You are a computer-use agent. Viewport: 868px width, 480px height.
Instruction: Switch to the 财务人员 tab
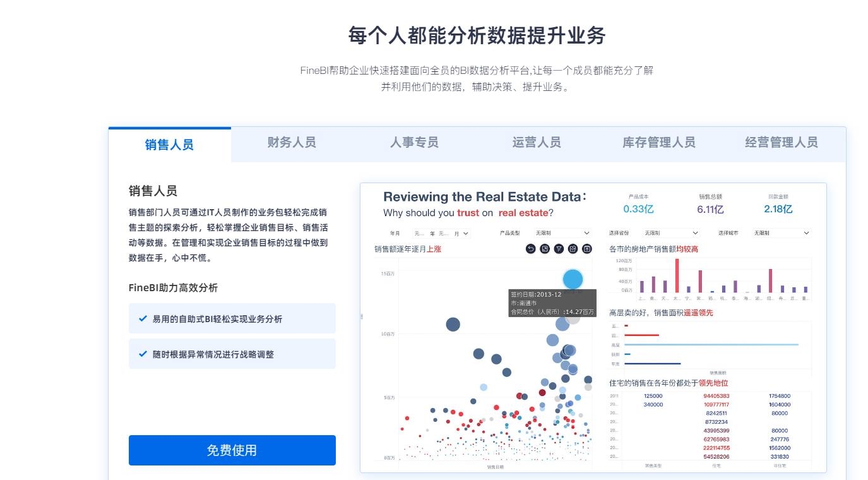292,143
